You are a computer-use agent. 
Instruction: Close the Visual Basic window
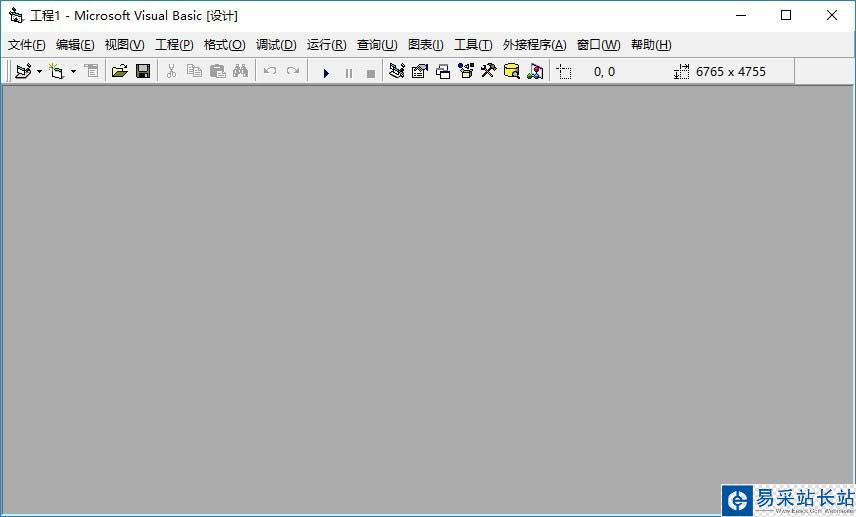coord(831,15)
